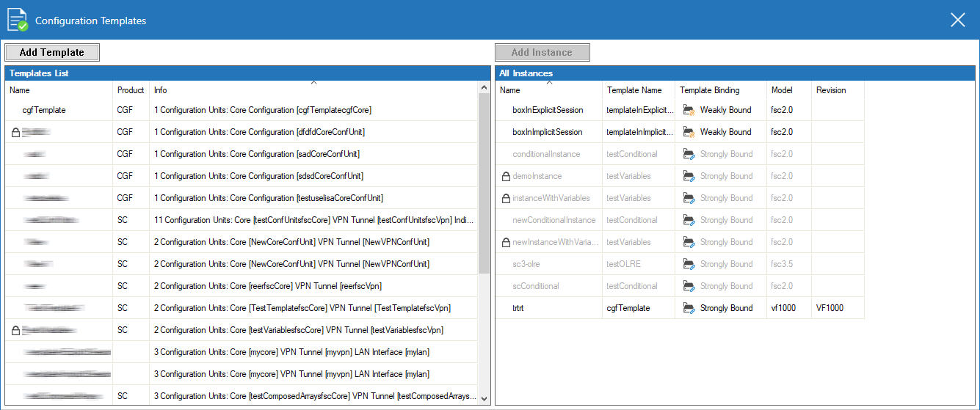980x410 pixels.
Task: Click the Configuration Templates window icon
Action: click(x=18, y=20)
